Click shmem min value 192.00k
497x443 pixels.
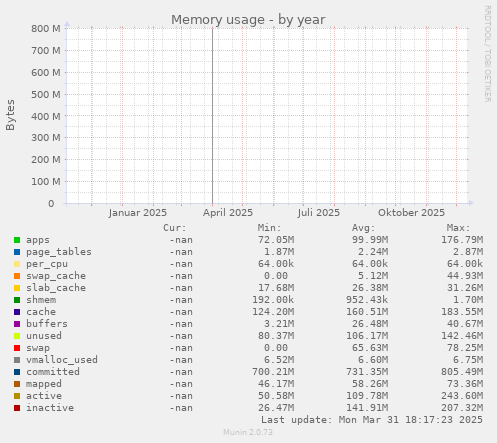[273, 300]
